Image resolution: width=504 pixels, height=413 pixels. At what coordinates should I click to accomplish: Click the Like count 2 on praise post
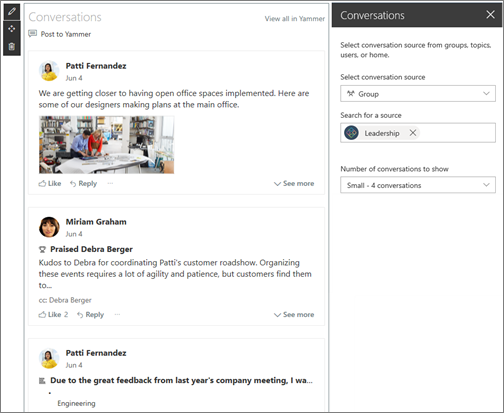pyautogui.click(x=66, y=314)
